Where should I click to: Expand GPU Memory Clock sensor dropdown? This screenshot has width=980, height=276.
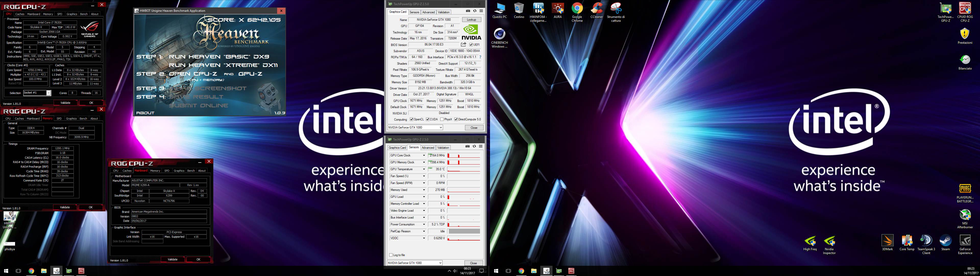click(x=424, y=162)
